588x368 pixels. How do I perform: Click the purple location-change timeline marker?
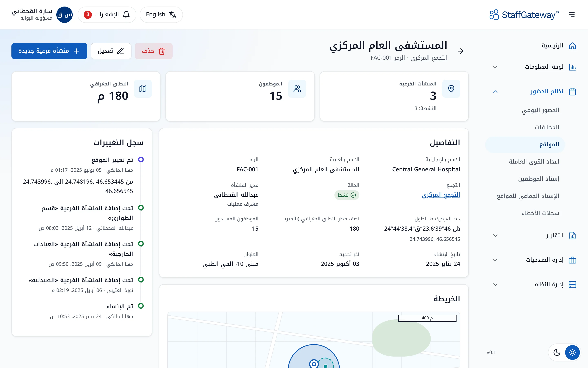tap(141, 159)
